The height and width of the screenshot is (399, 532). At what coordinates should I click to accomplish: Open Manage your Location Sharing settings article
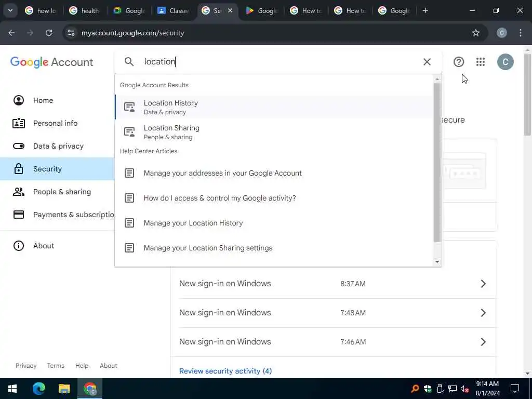point(274,248)
